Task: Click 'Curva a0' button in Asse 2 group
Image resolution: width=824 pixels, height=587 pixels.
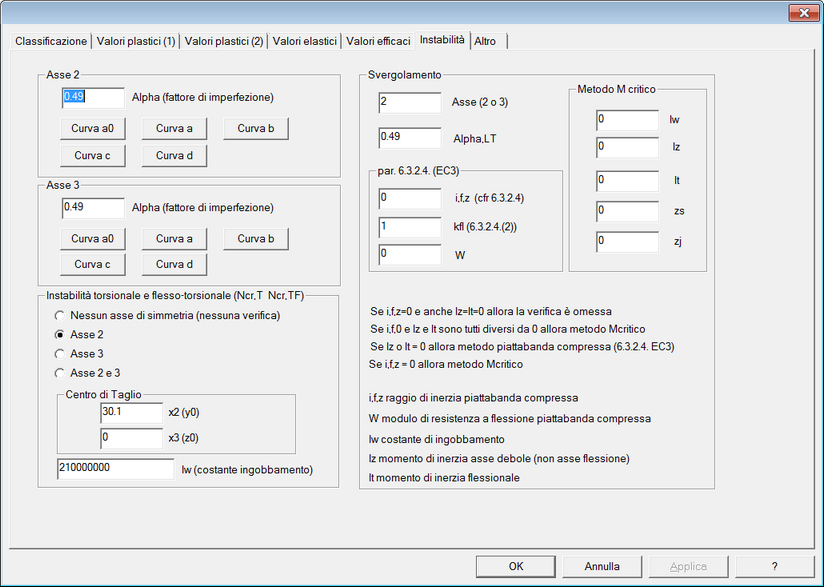Action: [x=92, y=128]
